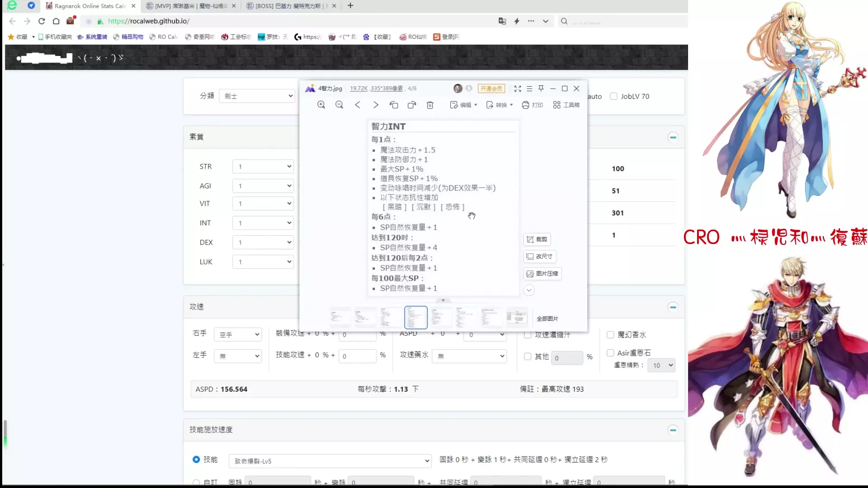Image resolution: width=868 pixels, height=488 pixels.
Task: Pin the image viewer window on top
Action: pyautogui.click(x=541, y=89)
